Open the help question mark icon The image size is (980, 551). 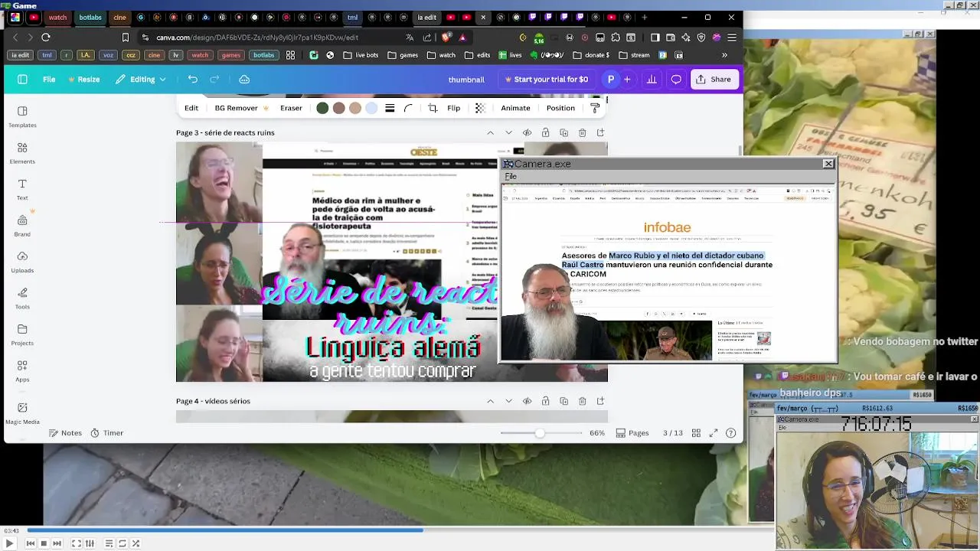coord(731,433)
